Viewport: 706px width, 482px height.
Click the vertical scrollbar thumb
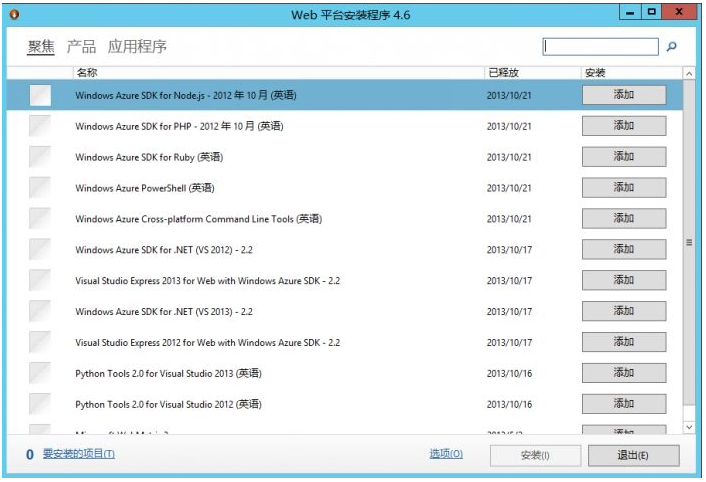689,242
